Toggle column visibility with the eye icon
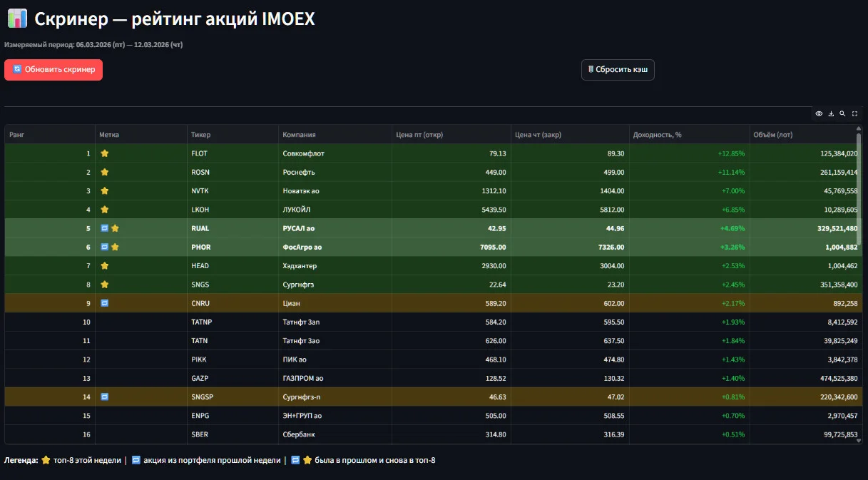This screenshot has width=868, height=480. coord(819,113)
